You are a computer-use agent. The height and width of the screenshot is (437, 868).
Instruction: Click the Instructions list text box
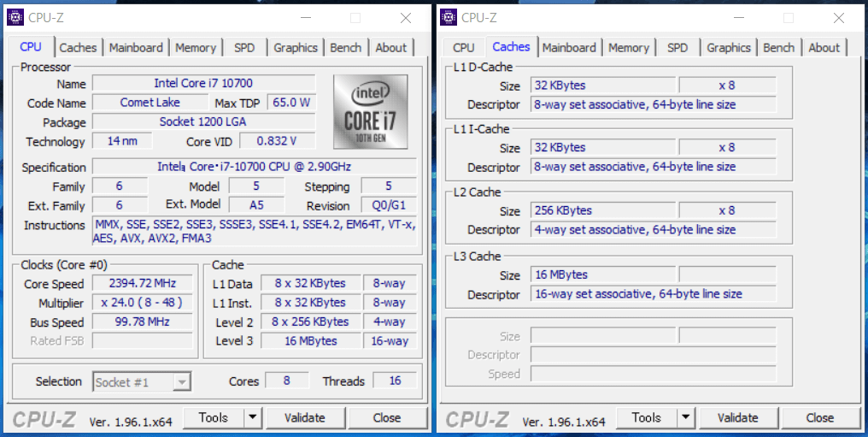(255, 231)
